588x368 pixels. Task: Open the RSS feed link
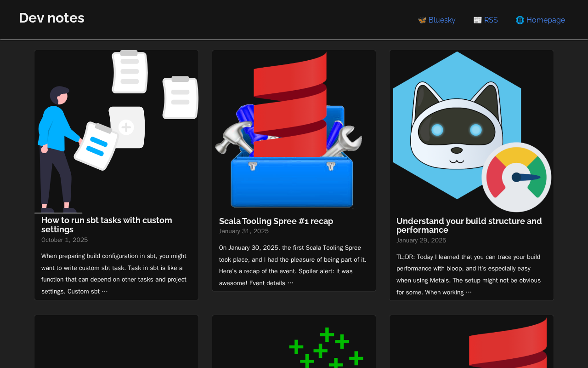point(486,20)
